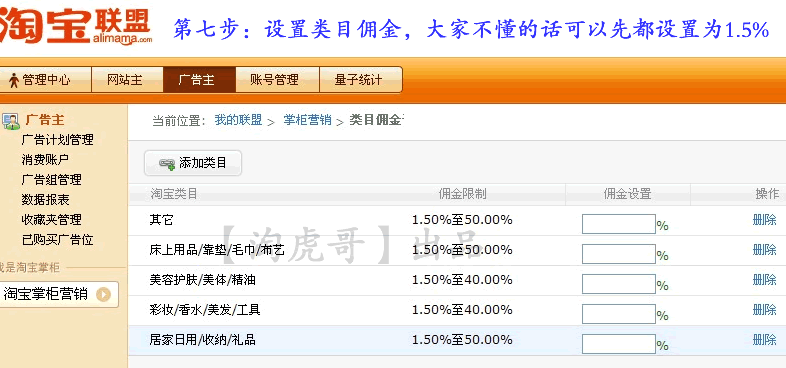The height and width of the screenshot is (368, 786).
Task: Open 收藏夹管理 in the sidebar
Action: pyautogui.click(x=51, y=220)
